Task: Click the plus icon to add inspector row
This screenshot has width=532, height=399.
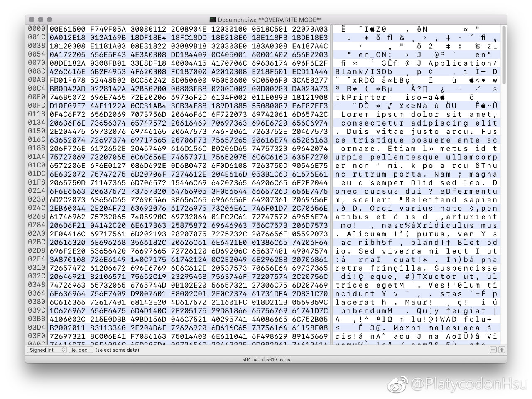Action: 502,350
